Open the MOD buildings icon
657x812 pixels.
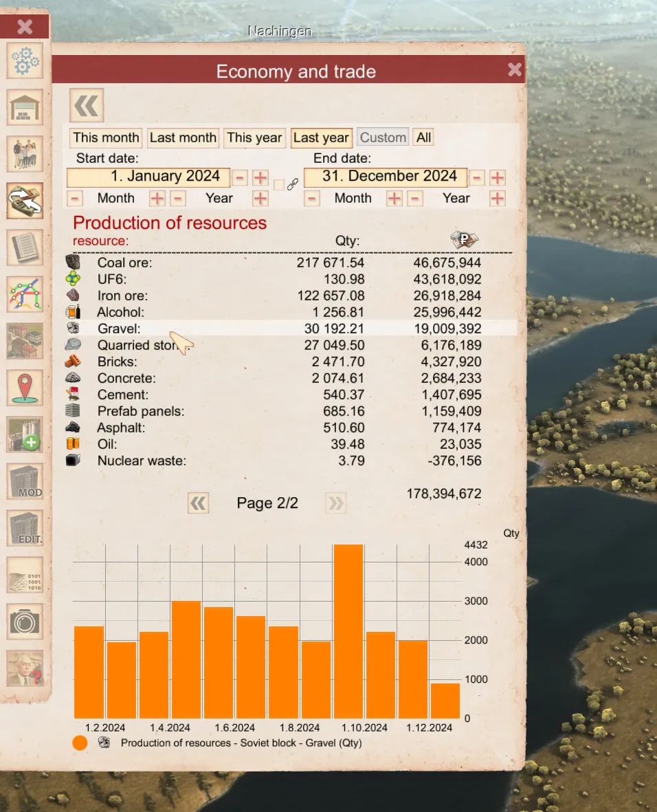click(x=25, y=481)
